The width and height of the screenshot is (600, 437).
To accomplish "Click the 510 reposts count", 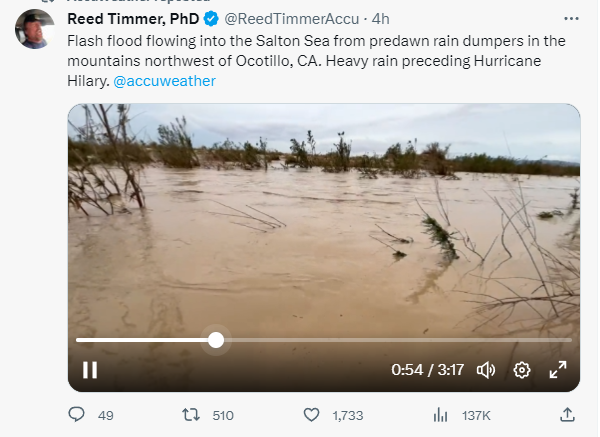I will tap(223, 415).
